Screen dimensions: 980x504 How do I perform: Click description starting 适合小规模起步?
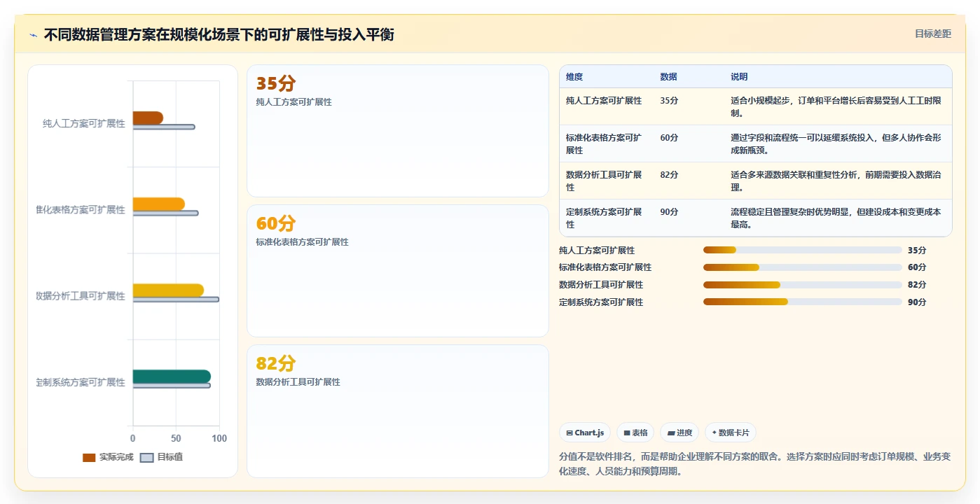(x=836, y=107)
